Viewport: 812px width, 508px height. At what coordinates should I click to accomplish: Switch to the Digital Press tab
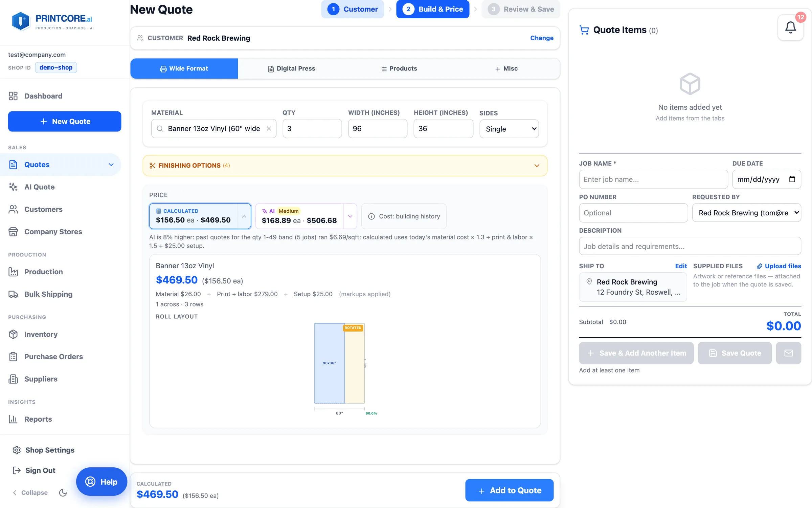[291, 68]
